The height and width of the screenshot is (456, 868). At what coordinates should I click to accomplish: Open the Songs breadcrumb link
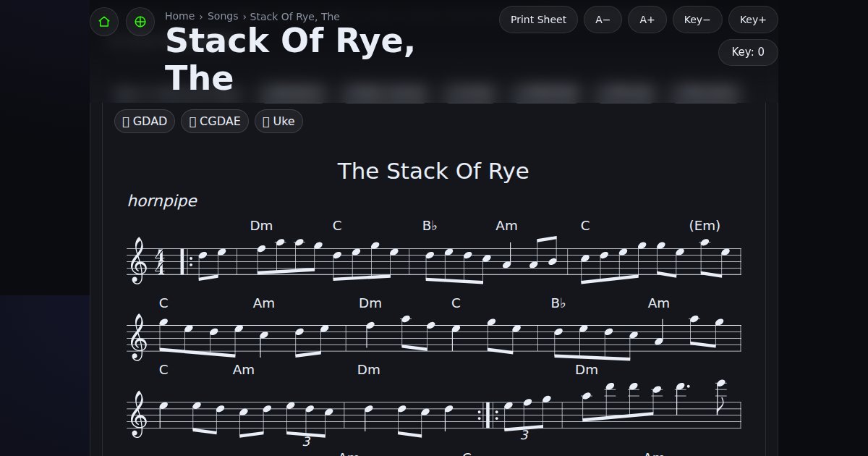(x=223, y=16)
